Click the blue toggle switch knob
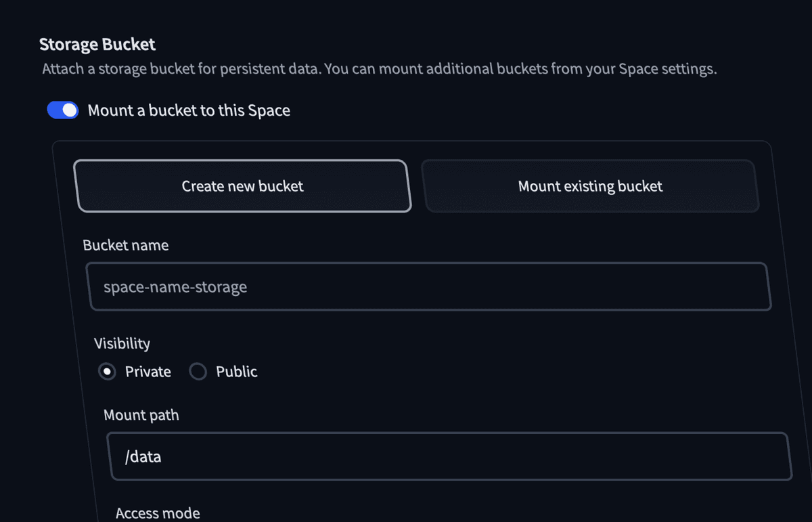 (68, 110)
